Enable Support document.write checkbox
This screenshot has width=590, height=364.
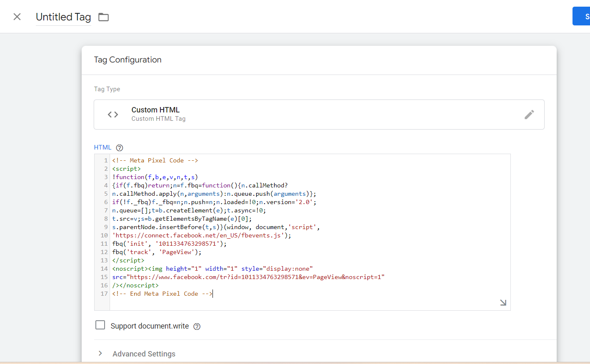point(100,325)
